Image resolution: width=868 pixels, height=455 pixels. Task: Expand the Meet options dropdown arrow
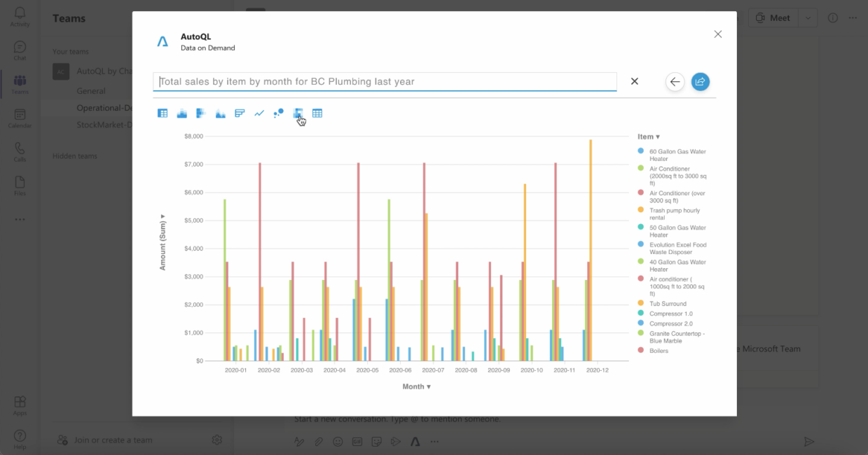[x=808, y=18]
